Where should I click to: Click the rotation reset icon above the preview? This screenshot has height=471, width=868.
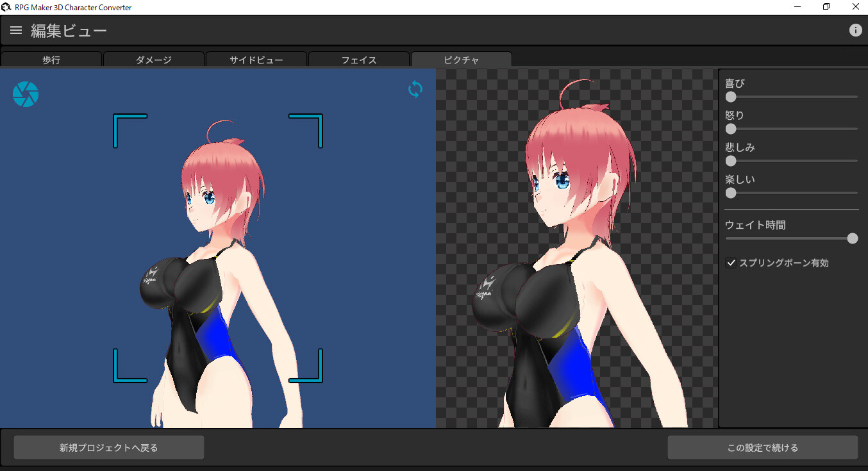point(415,90)
